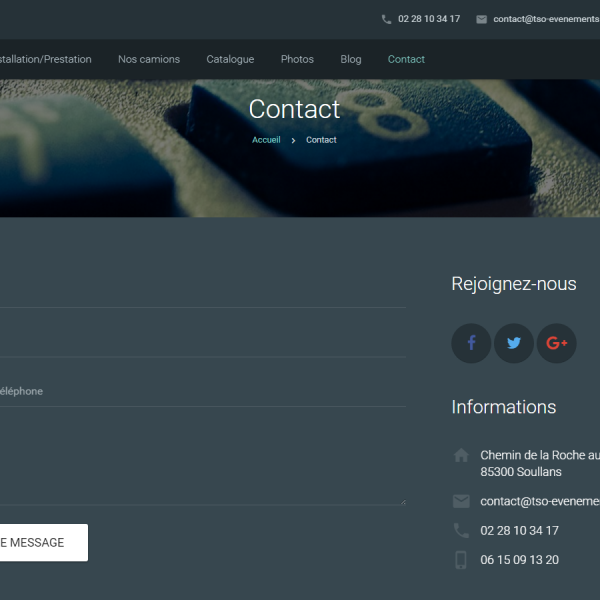Click the Téléphone input field
This screenshot has height=600, width=600.
pos(200,391)
